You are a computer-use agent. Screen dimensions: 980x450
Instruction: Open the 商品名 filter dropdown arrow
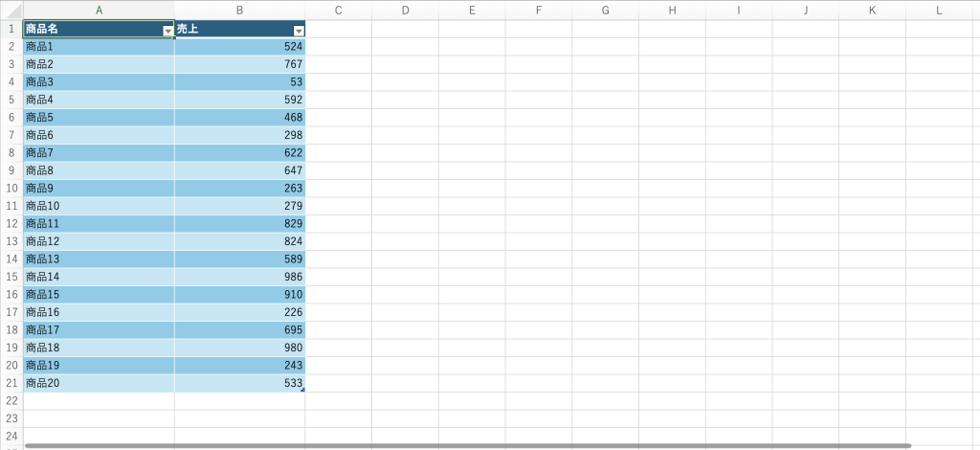pyautogui.click(x=168, y=31)
